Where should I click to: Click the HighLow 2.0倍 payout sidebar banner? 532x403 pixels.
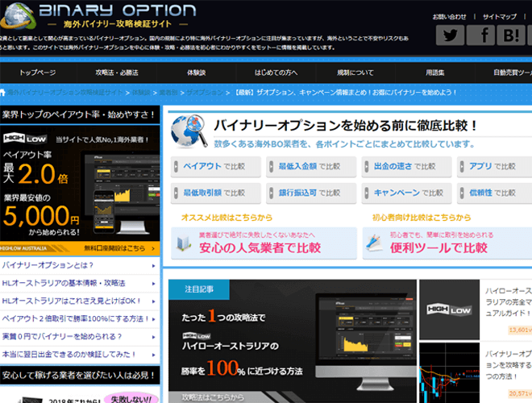click(80, 183)
